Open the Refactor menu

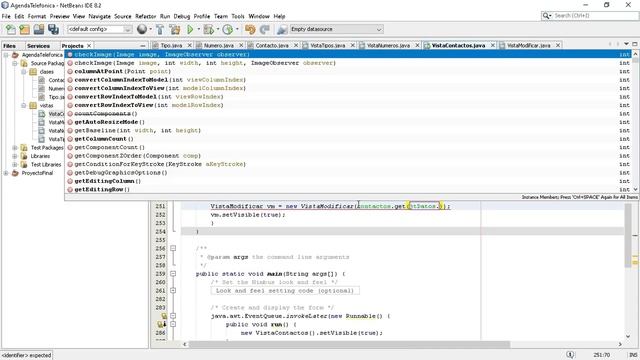[146, 16]
